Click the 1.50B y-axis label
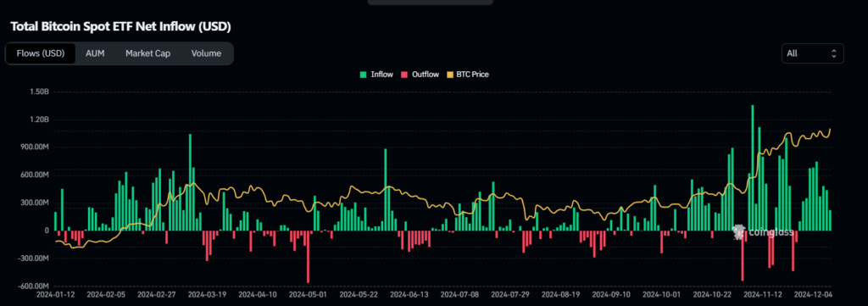 [40, 92]
